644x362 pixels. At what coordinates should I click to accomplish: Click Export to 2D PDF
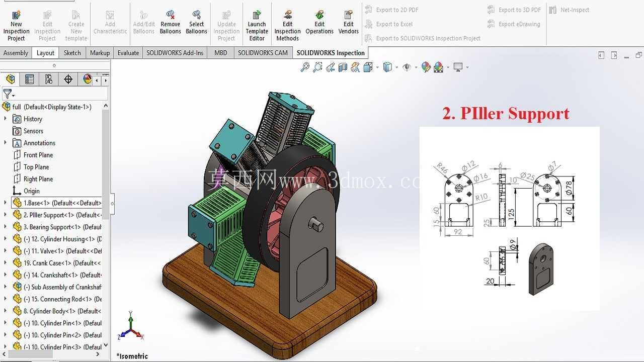point(391,10)
